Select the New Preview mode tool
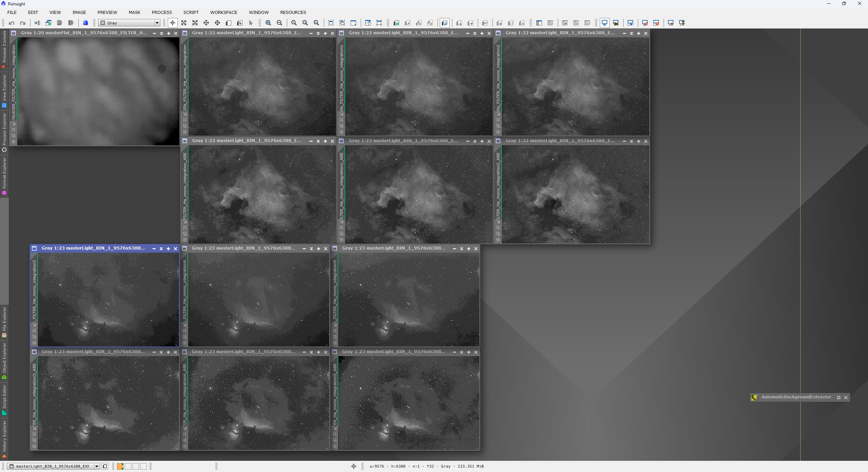868x472 pixels. (x=229, y=23)
